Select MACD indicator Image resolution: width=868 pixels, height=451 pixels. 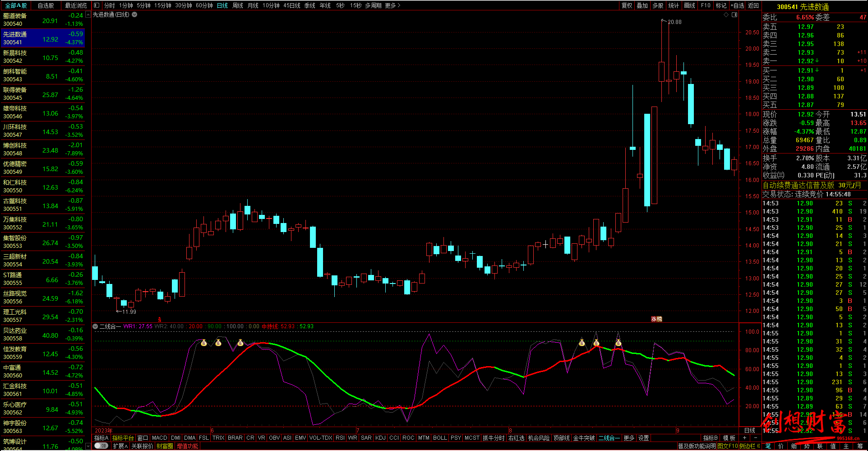(159, 438)
